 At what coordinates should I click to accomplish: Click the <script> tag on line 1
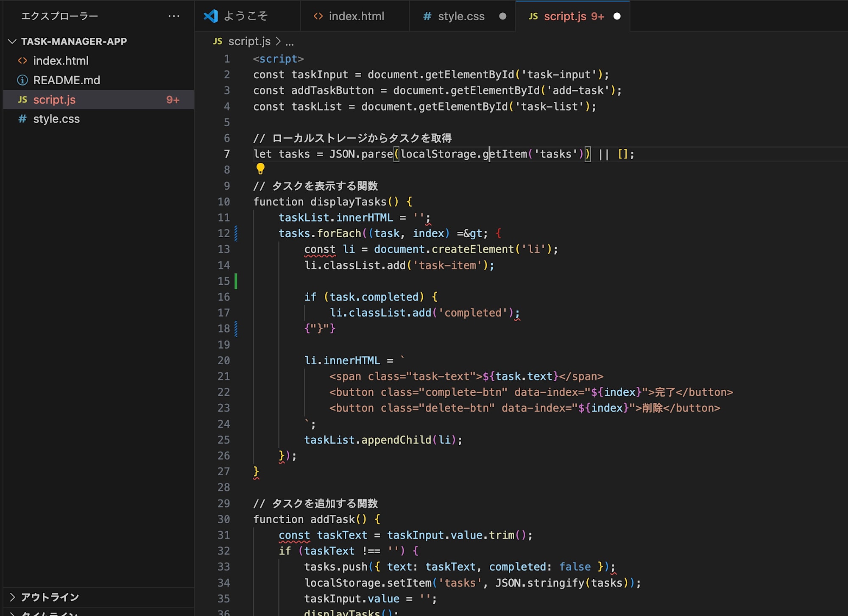(x=279, y=59)
